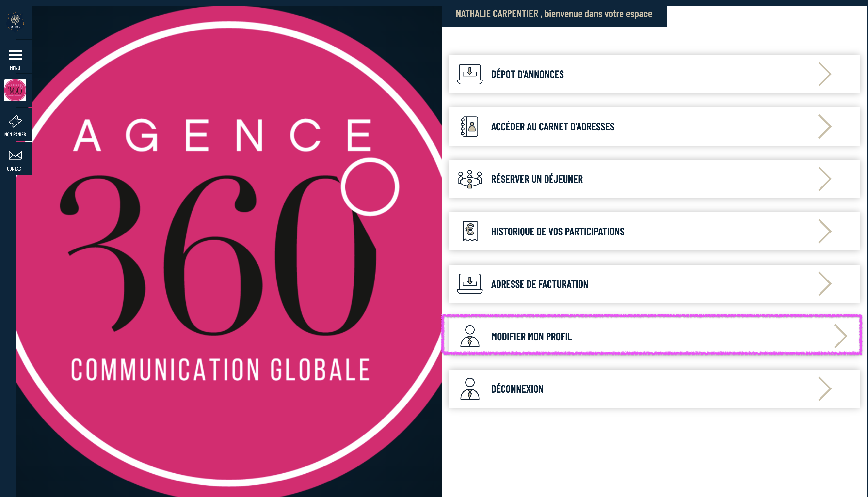Viewport: 868px width, 497px height.
Task: Open the hamburger MENU icon
Action: (x=15, y=55)
